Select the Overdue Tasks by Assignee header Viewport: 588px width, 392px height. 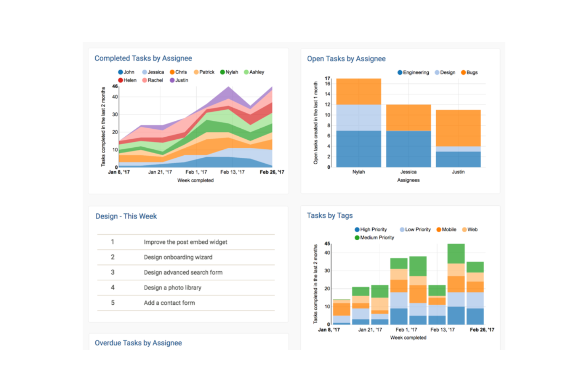point(138,342)
